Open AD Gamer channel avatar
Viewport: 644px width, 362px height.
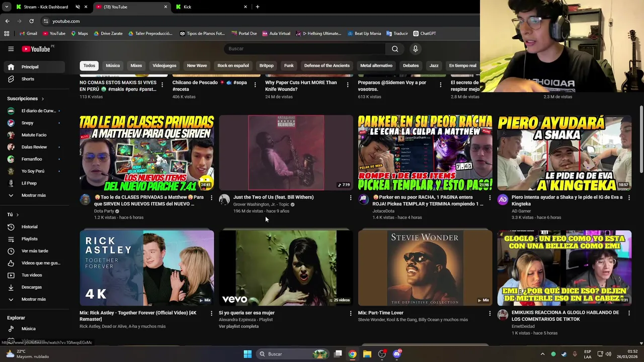pos(503,200)
